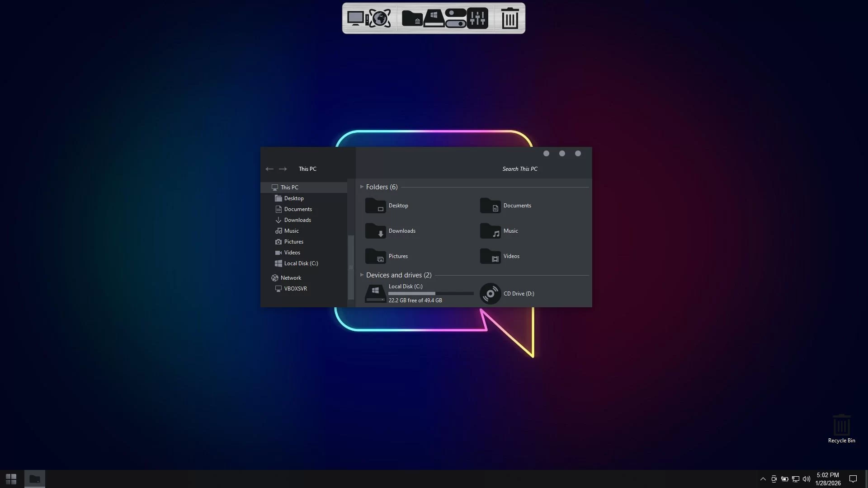Open the toggle switches settings dock icon
The width and height of the screenshot is (868, 488).
(455, 19)
